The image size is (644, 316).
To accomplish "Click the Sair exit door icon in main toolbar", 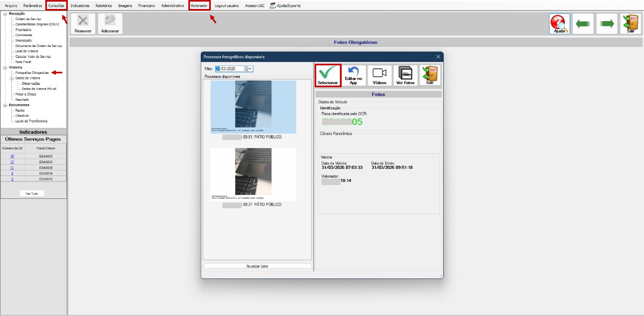I will (x=631, y=24).
